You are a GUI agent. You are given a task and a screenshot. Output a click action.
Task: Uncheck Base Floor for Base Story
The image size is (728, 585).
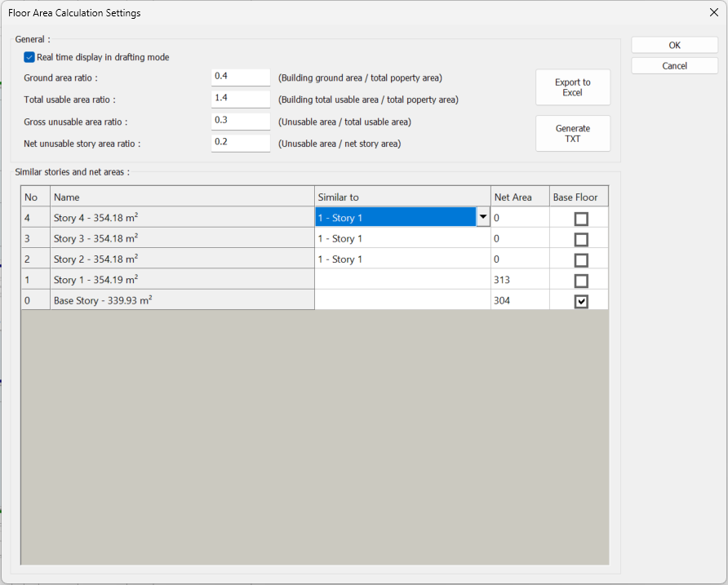pos(580,301)
